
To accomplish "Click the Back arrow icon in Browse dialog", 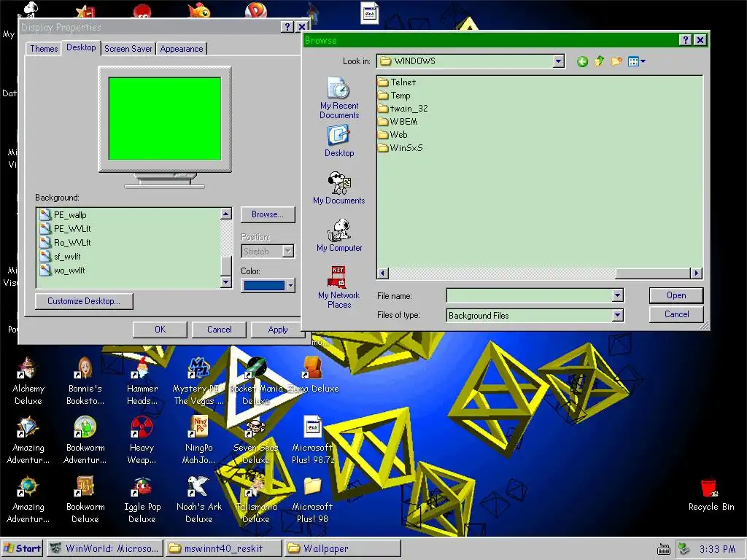I will pyautogui.click(x=581, y=61).
